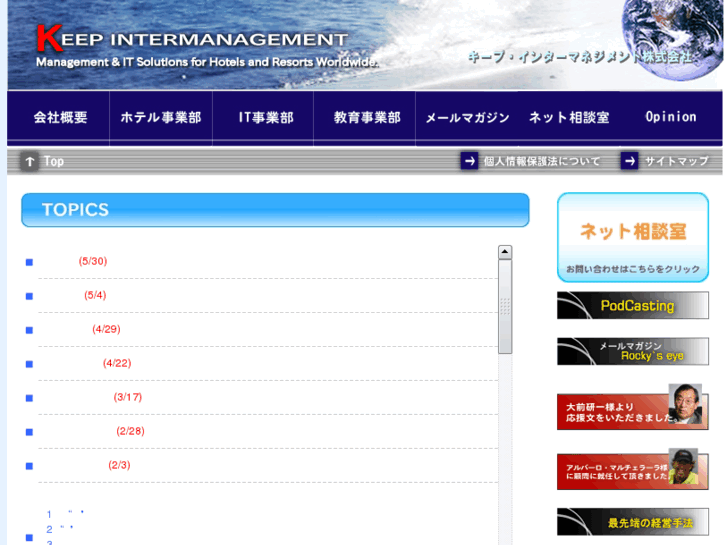Screen dimensions: 727x545
Task: Open メールマガジン navigation item
Action: tap(467, 118)
